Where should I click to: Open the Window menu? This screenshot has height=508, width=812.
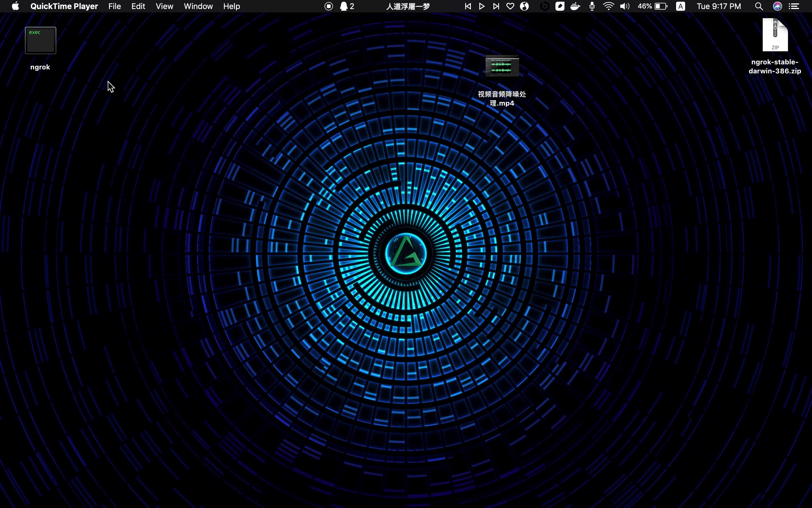click(x=198, y=6)
